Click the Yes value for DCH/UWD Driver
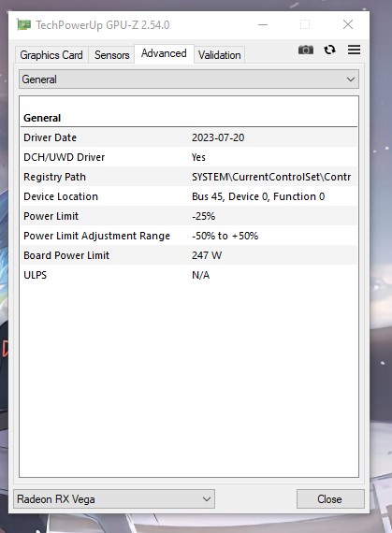This screenshot has width=392, height=533. point(198,157)
